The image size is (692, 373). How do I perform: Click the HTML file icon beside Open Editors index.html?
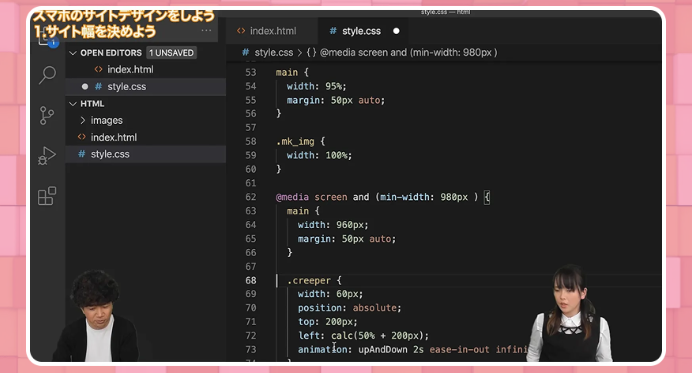[98, 69]
